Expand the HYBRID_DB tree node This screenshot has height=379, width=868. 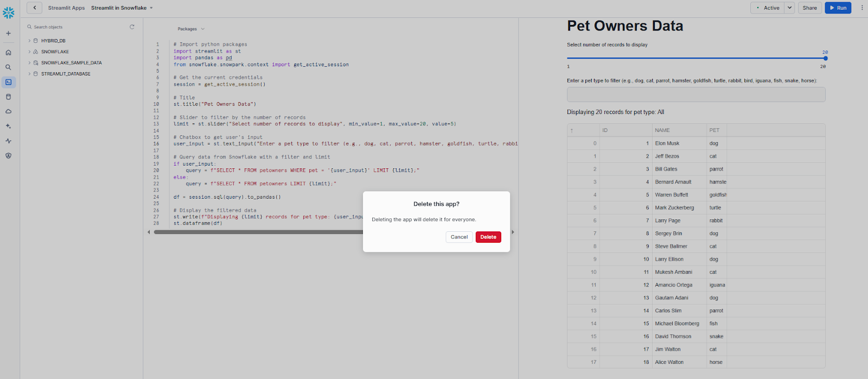point(29,41)
